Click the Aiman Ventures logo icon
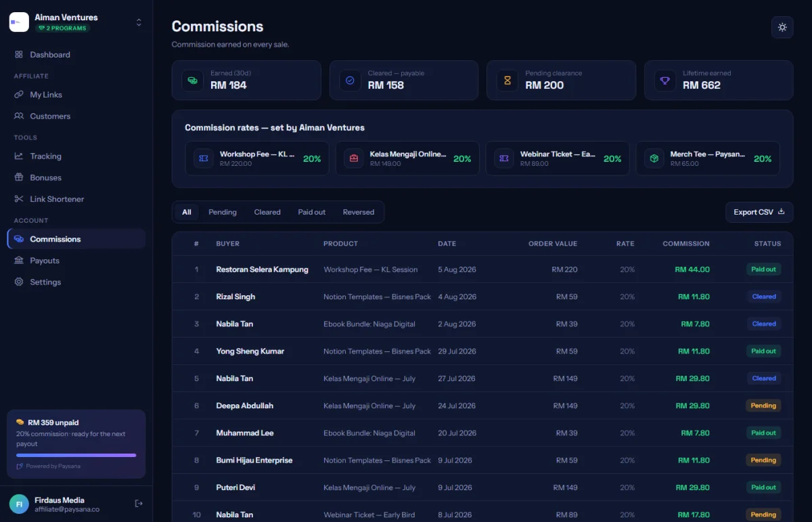This screenshot has width=812, height=522. 19,22
